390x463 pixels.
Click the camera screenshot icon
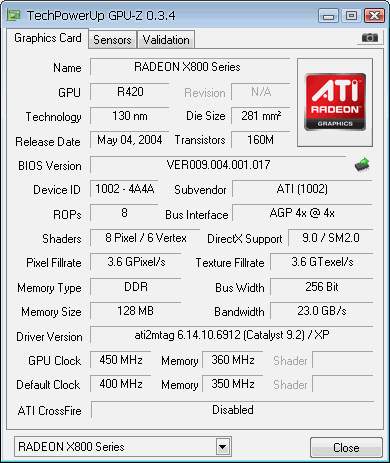pyautogui.click(x=370, y=38)
